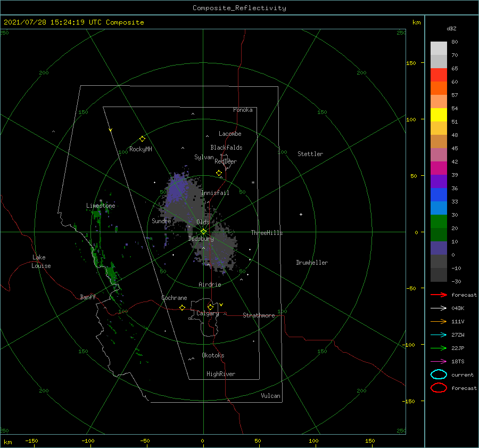Click the red forecast arrow in legend

pos(439,295)
